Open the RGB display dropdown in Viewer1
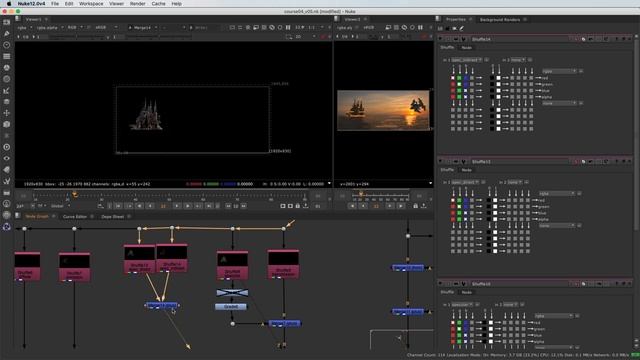This screenshot has height=360, width=640. (x=75, y=27)
